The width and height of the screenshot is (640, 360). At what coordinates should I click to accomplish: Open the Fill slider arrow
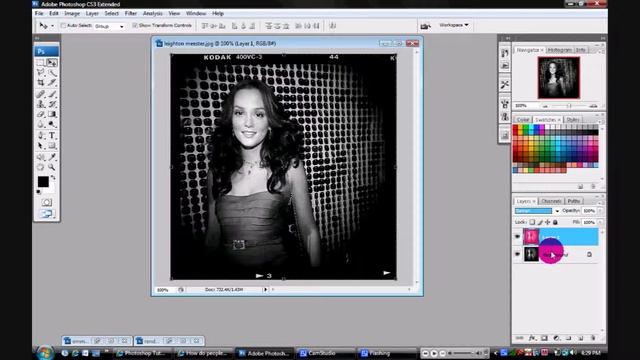click(600, 222)
